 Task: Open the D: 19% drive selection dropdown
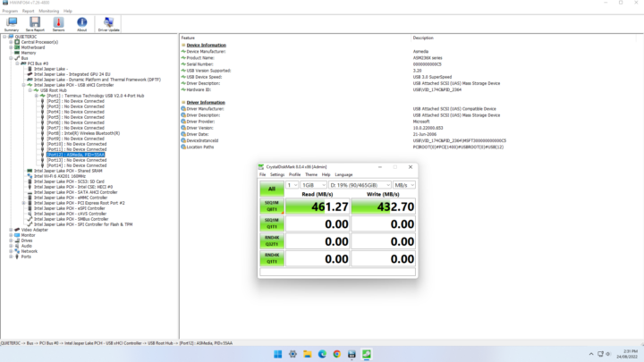360,185
